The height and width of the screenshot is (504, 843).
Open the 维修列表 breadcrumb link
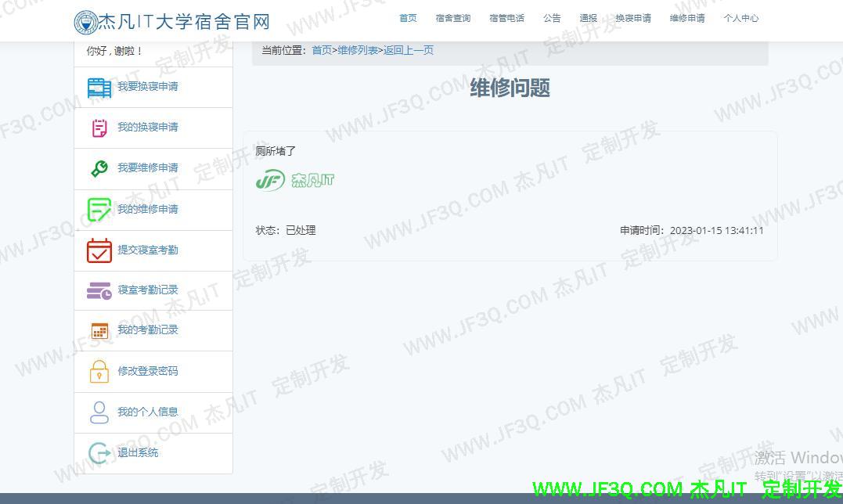[358, 49]
